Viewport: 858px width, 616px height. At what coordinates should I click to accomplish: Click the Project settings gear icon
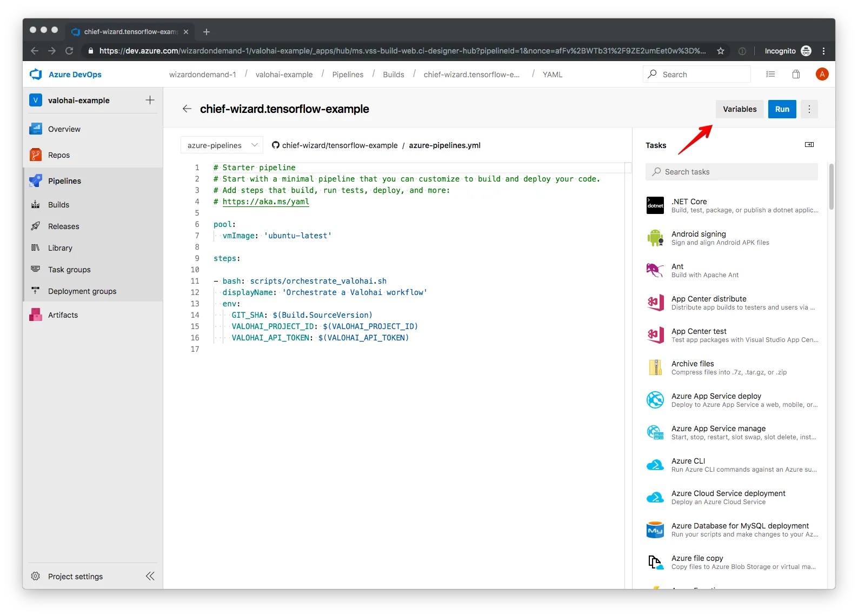pos(36,577)
